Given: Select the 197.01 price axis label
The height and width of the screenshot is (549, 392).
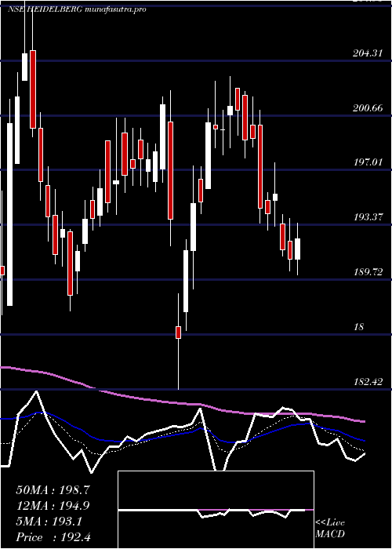Looking at the screenshot, I should (368, 162).
